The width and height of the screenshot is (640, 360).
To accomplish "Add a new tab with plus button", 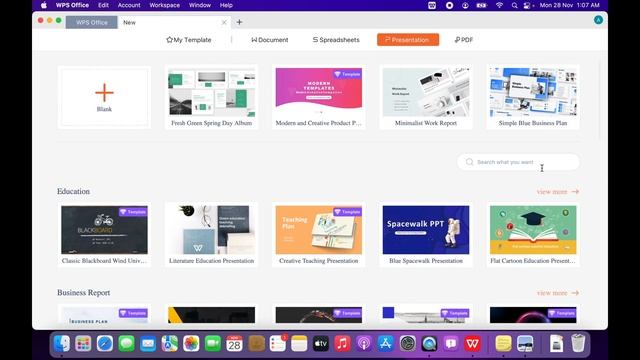I will pyautogui.click(x=239, y=22).
